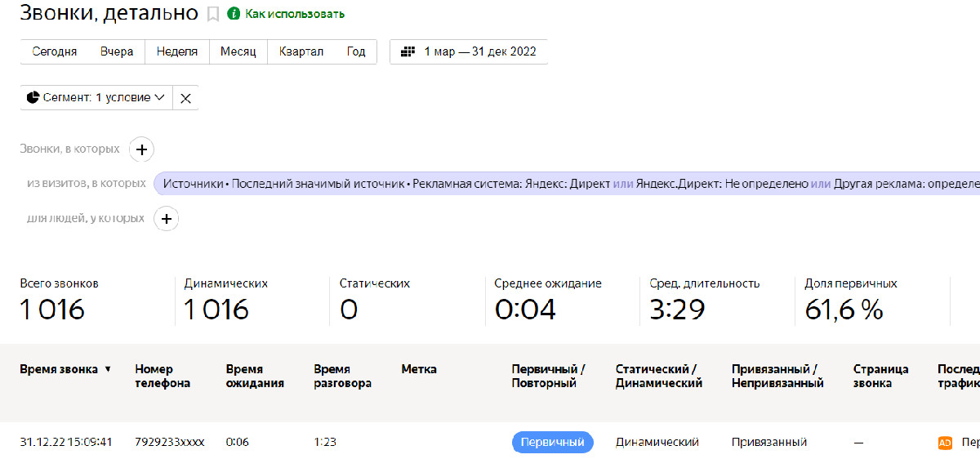Click the 'Номер телефона' column header
This screenshot has height=459, width=980.
point(163,377)
